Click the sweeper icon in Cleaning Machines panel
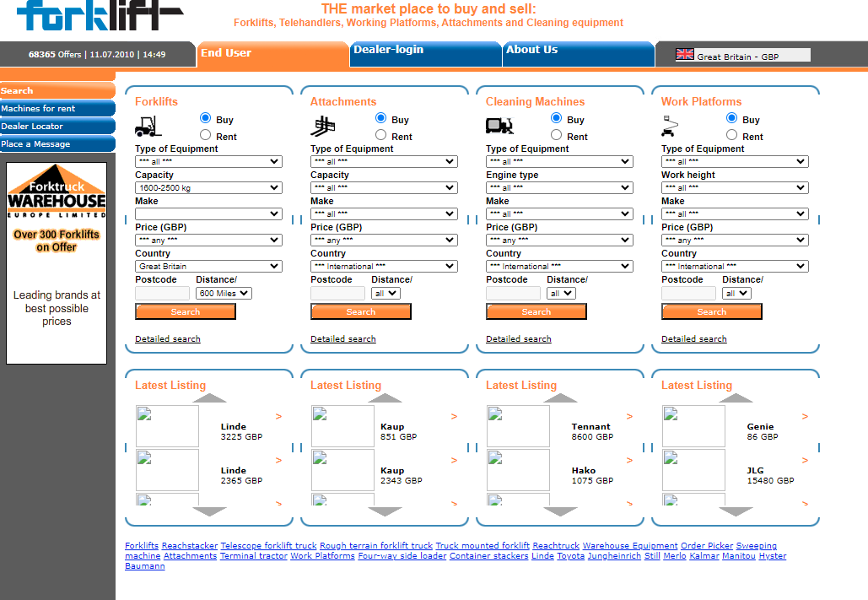The height and width of the screenshot is (600, 868). tap(499, 126)
